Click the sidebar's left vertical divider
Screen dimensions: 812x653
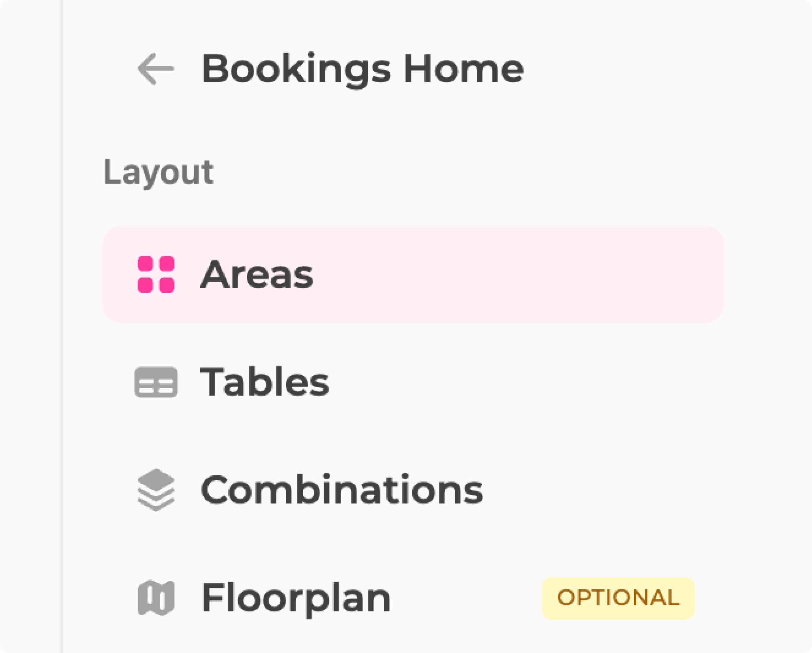(x=62, y=326)
